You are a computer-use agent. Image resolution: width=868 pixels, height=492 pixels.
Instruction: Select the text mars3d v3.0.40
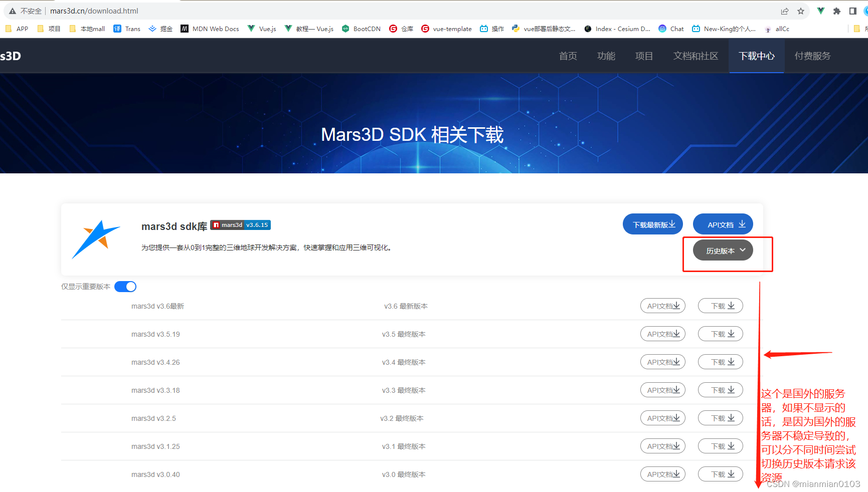click(x=155, y=474)
